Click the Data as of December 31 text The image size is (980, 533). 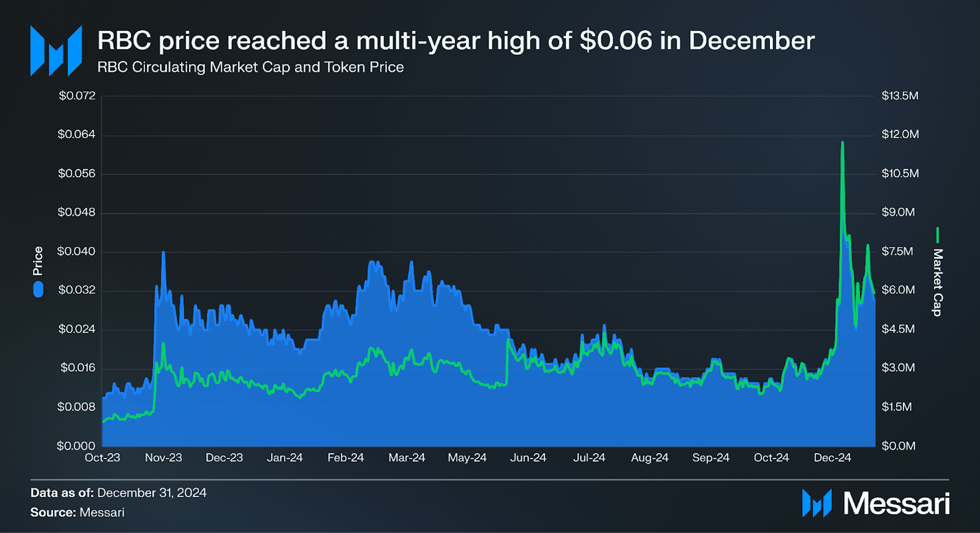click(118, 493)
